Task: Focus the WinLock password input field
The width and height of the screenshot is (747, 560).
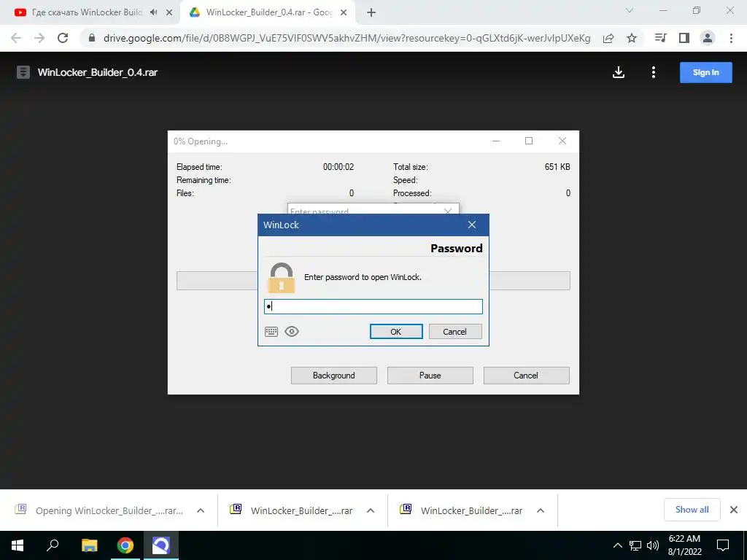Action: pyautogui.click(x=373, y=306)
